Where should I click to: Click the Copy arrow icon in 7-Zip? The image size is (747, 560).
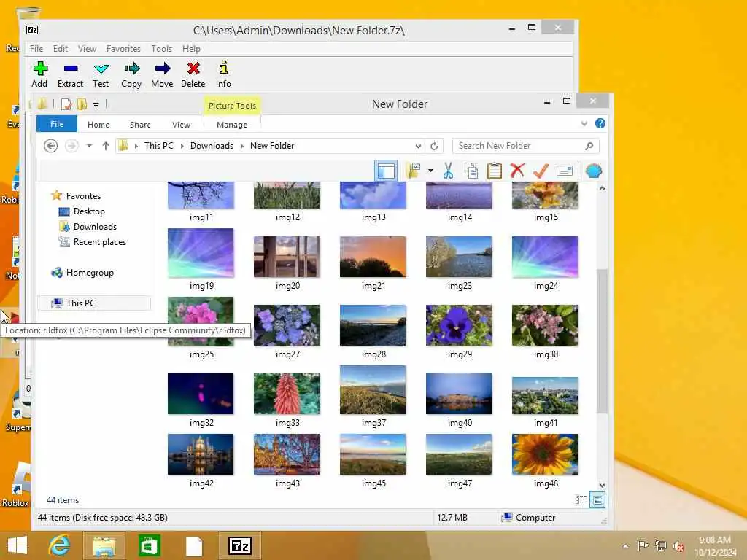tap(131, 69)
